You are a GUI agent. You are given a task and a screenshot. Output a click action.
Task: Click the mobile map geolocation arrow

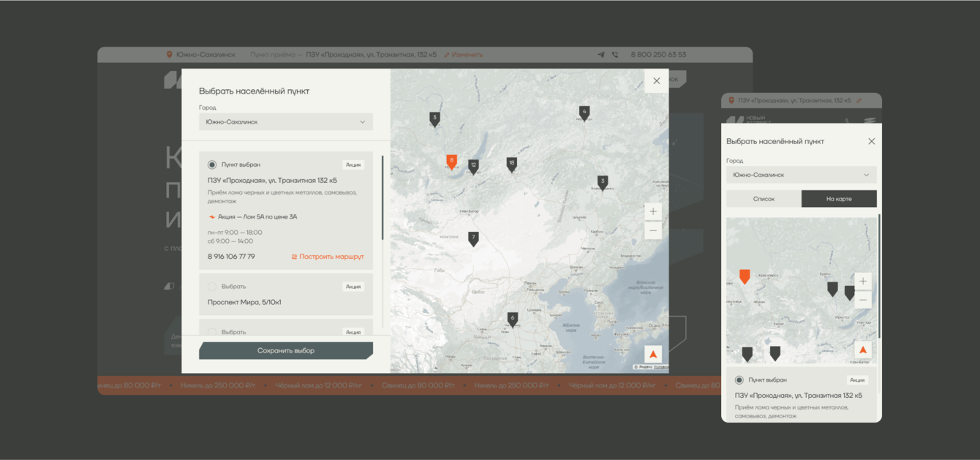click(x=863, y=350)
